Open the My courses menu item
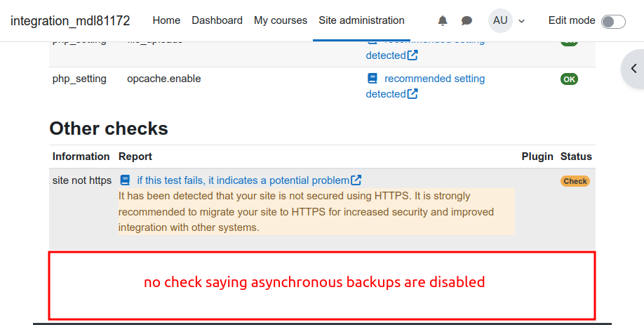This screenshot has height=325, width=644. click(281, 20)
